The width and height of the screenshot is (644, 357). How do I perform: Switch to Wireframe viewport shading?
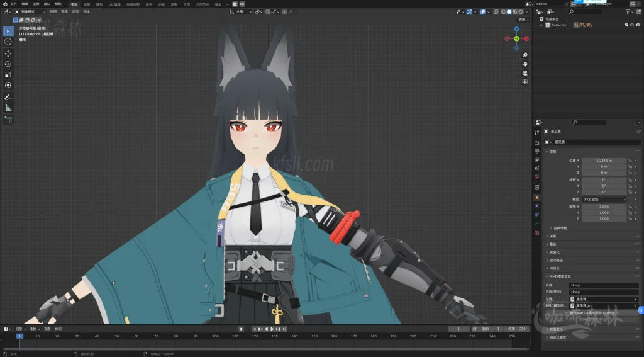pos(504,12)
